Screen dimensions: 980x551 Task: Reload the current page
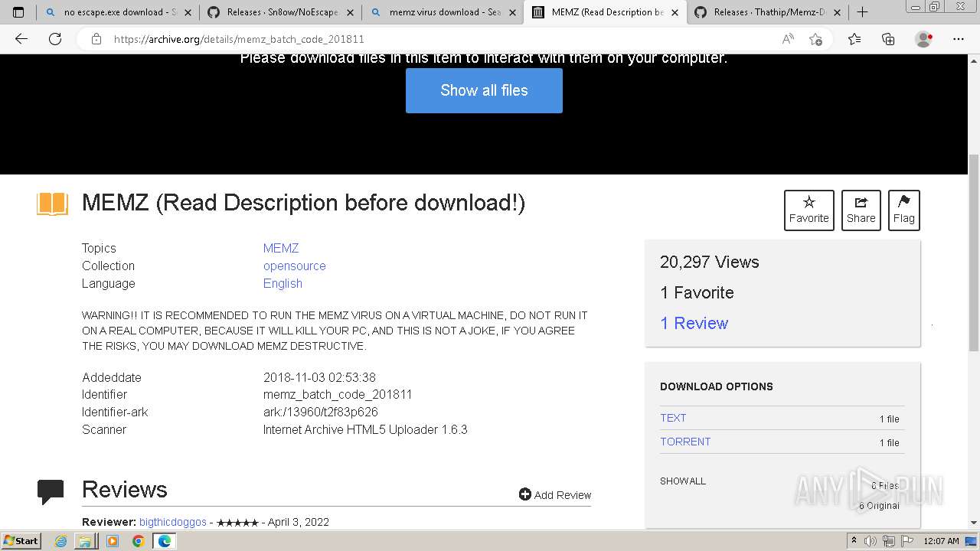click(55, 39)
